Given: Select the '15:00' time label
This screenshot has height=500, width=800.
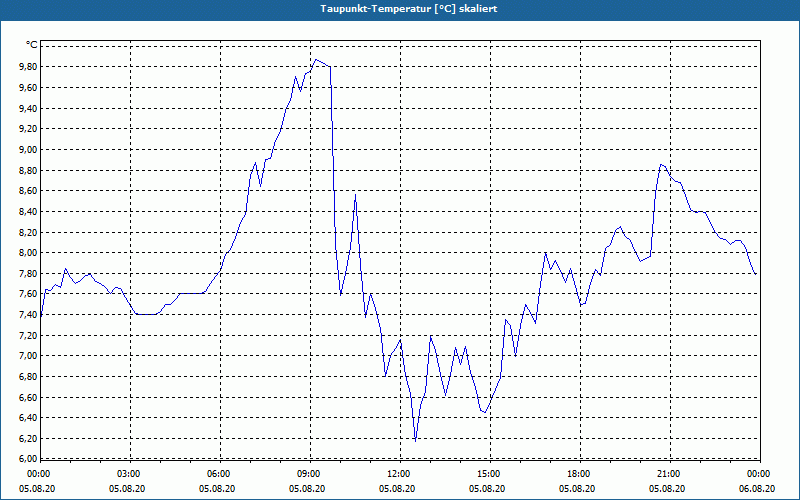Looking at the screenshot, I should pos(488,474).
